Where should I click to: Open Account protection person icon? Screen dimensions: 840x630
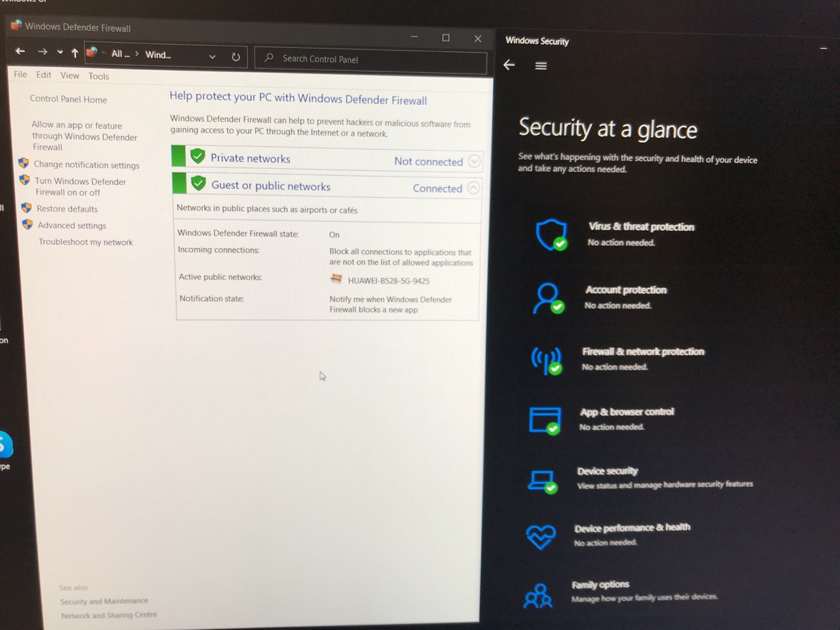click(547, 298)
